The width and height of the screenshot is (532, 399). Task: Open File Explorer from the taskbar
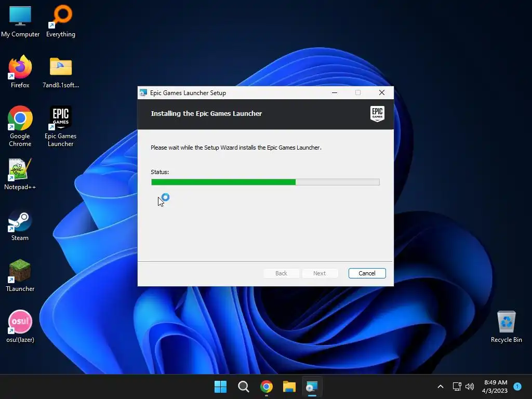(x=289, y=387)
